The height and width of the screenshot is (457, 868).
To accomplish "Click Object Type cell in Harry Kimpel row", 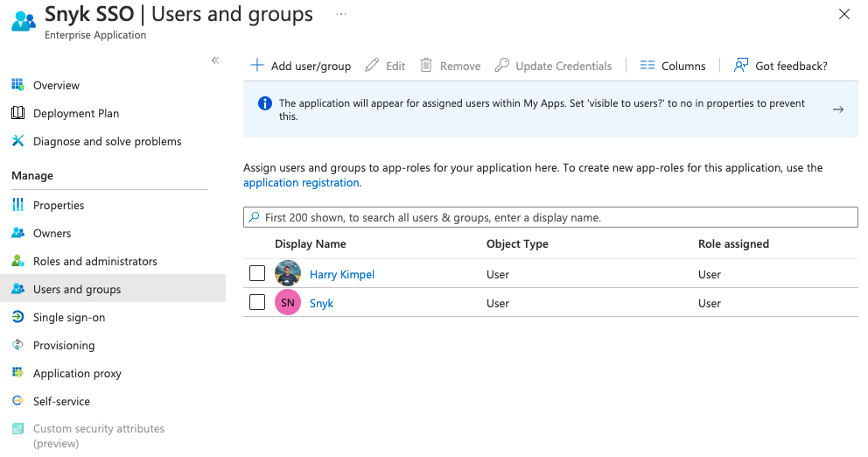I will pos(498,274).
